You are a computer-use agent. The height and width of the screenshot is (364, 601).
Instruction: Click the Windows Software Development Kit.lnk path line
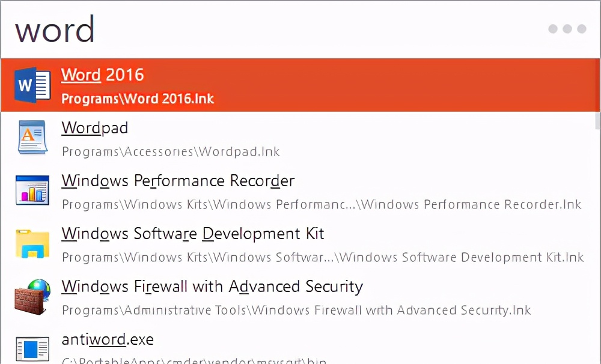323,257
